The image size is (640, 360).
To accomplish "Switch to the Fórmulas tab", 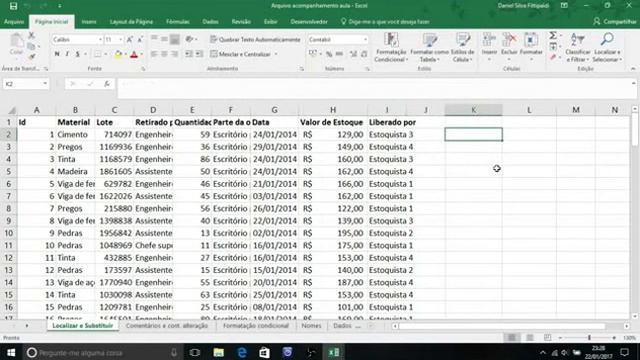I will pos(178,22).
